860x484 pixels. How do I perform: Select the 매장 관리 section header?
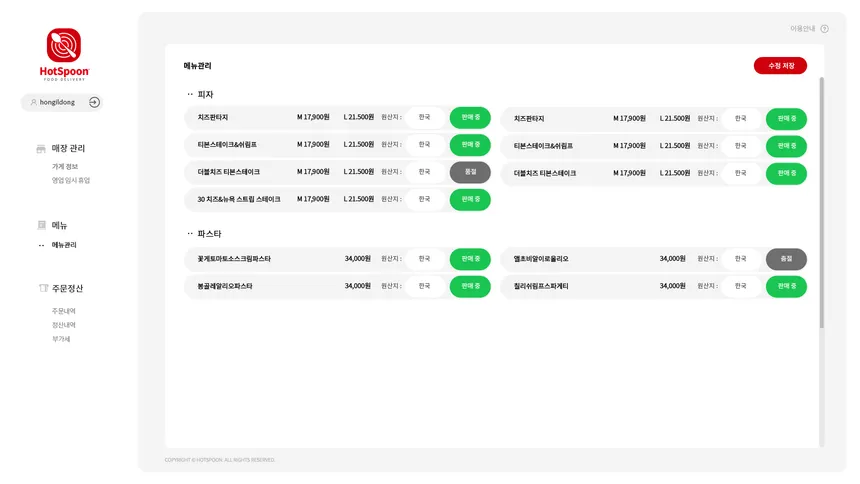68,148
